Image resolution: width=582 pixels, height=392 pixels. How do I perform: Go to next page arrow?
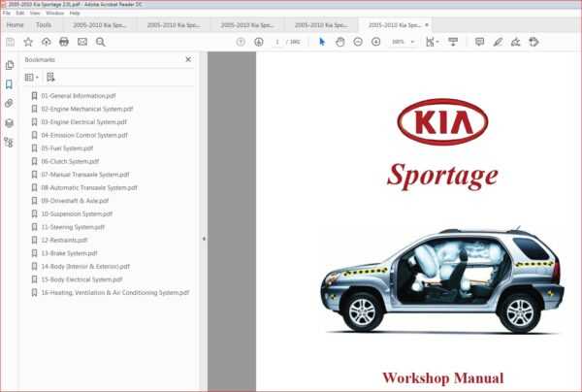(x=259, y=42)
